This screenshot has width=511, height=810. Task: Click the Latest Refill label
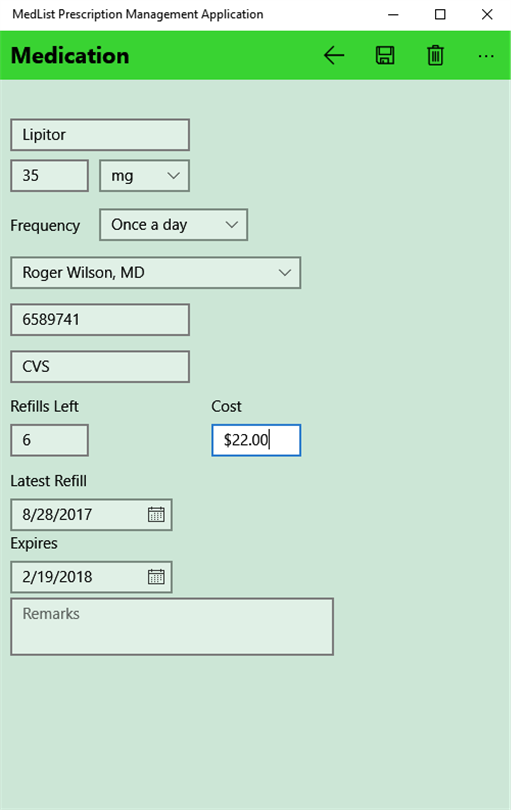pos(49,481)
